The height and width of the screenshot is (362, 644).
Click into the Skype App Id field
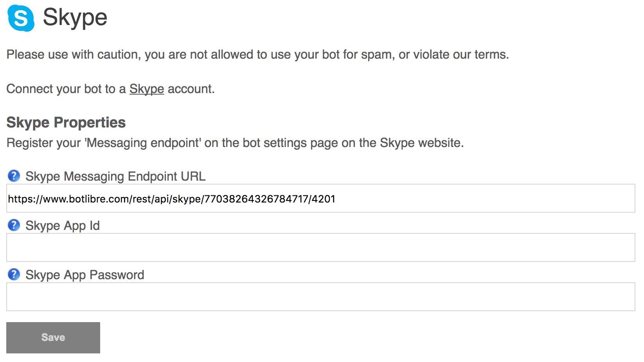320,247
